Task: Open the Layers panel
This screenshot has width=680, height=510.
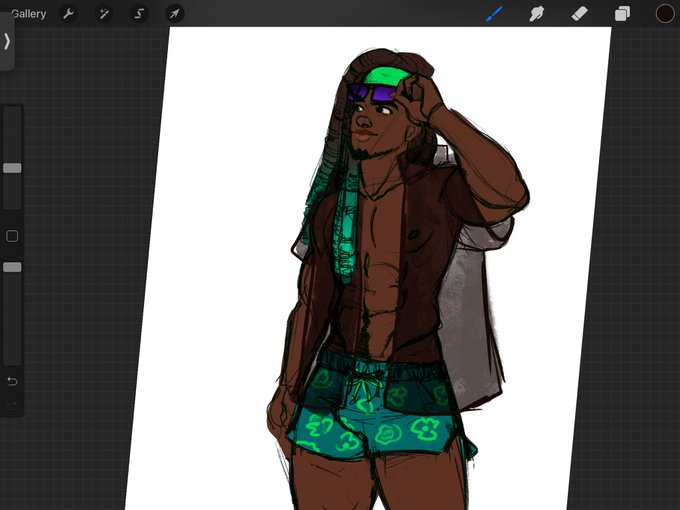Action: click(622, 14)
